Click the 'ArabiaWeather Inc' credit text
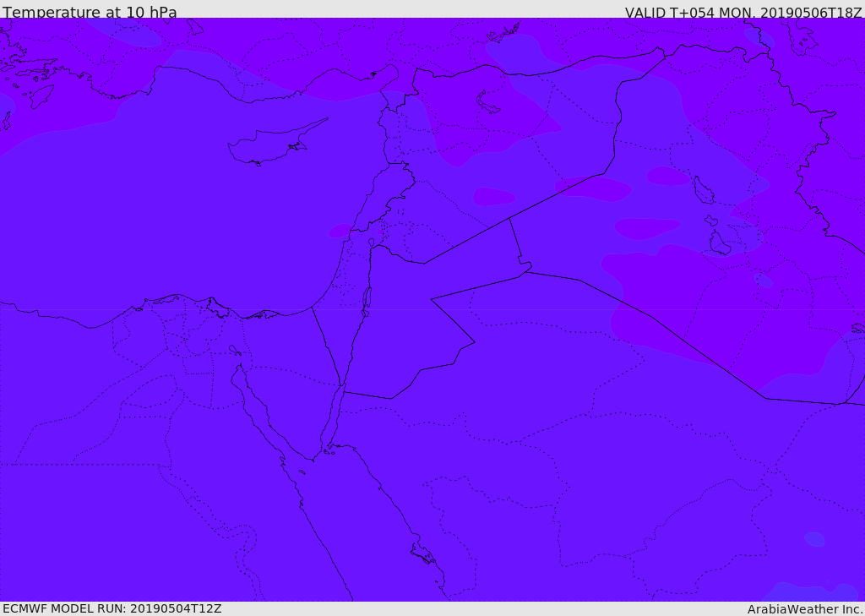The image size is (865, 616). coord(804,609)
